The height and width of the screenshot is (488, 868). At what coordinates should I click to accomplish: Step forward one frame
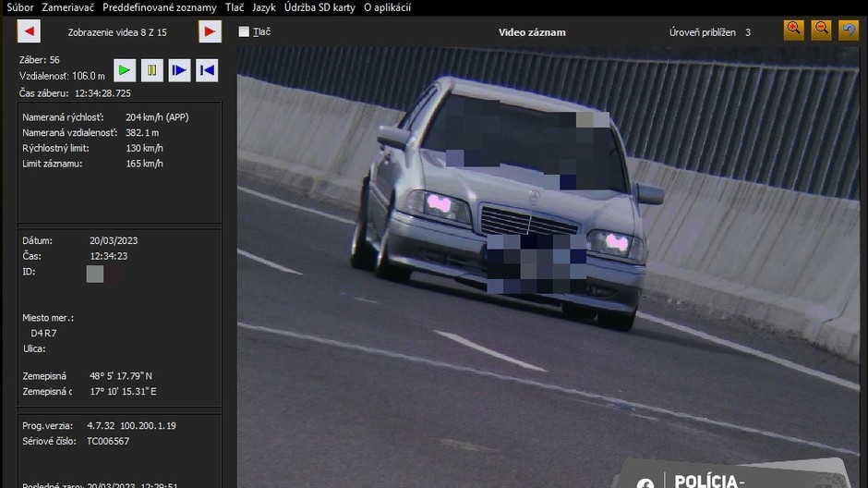click(179, 70)
